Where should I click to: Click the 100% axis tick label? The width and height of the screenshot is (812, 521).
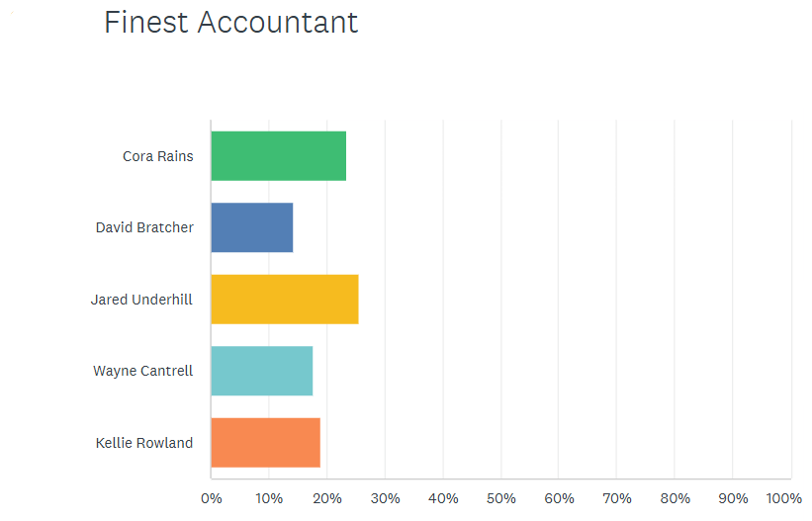(x=784, y=498)
